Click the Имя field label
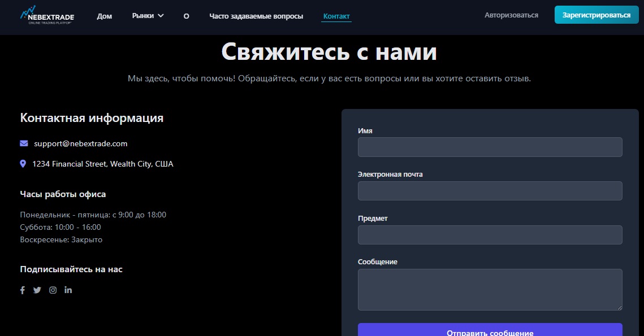 click(x=365, y=131)
